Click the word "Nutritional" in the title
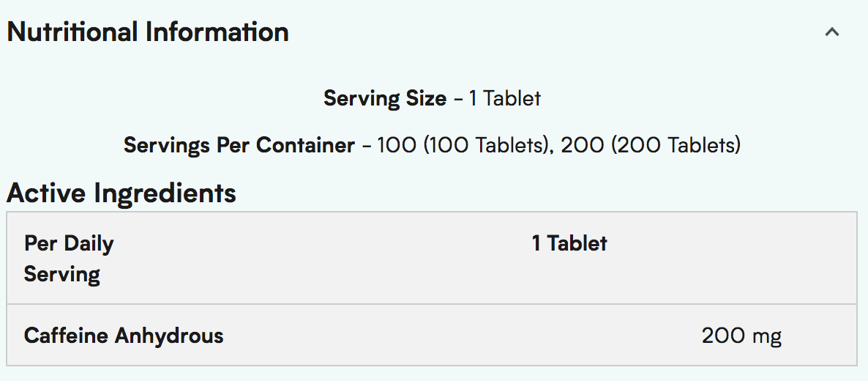The height and width of the screenshot is (381, 868). (72, 32)
